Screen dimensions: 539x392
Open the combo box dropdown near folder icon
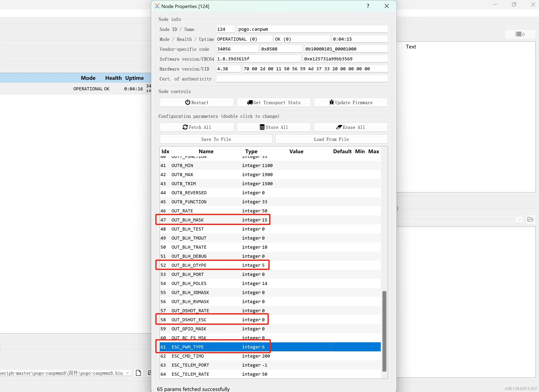pyautogui.click(x=519, y=220)
